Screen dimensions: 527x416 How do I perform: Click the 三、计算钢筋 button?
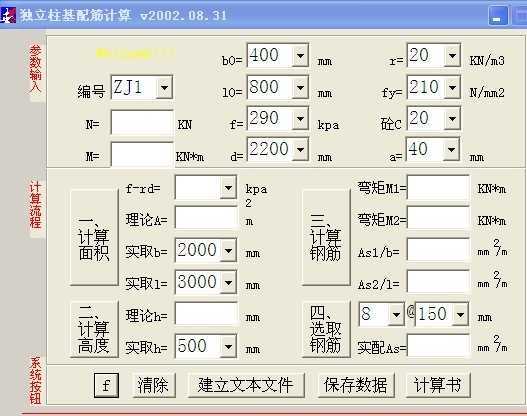(326, 238)
